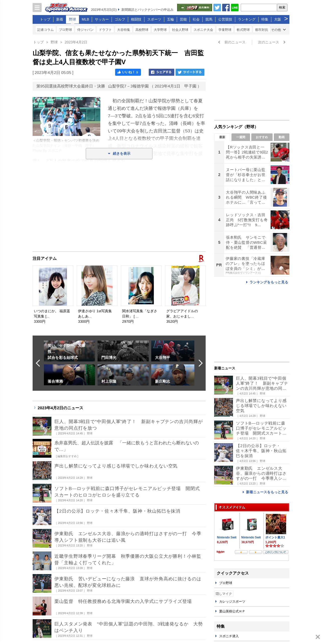Expand article with 続きを表示

point(119,153)
